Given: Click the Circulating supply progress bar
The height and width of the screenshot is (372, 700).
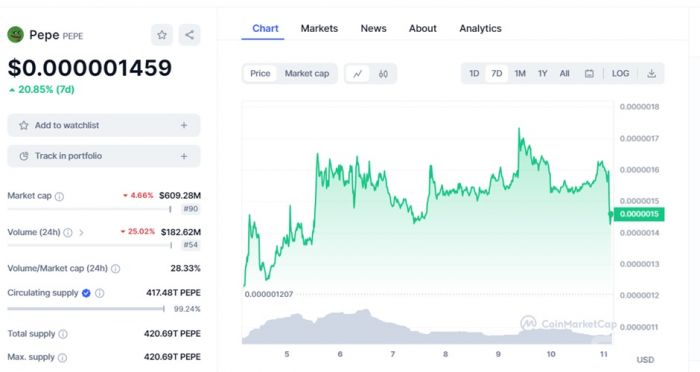Looking at the screenshot, I should pyautogui.click(x=86, y=309).
